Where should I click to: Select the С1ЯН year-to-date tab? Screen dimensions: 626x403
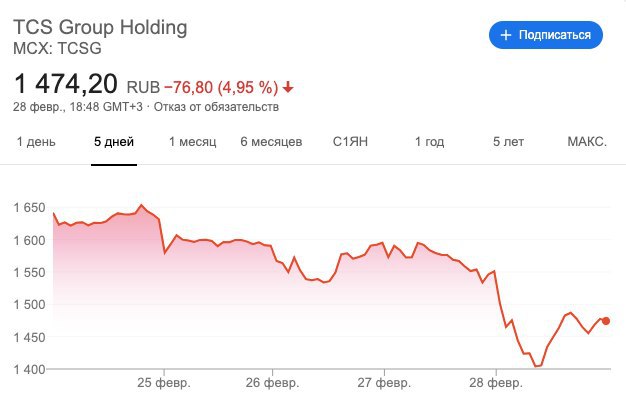tap(351, 142)
